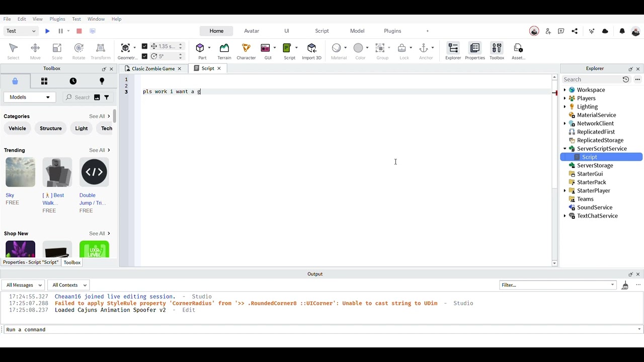Select the Transform tool
This screenshot has height=362, width=644.
pyautogui.click(x=101, y=51)
